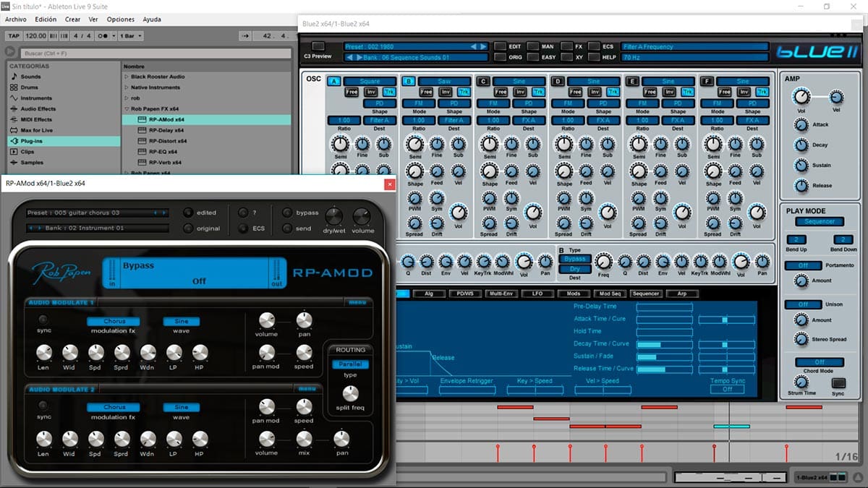Click the Blue II logo

click(817, 51)
